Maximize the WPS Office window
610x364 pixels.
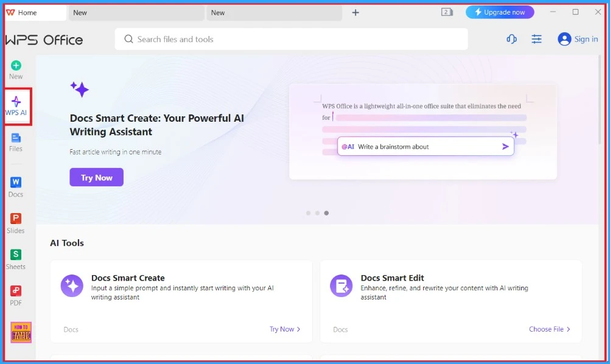[575, 12]
